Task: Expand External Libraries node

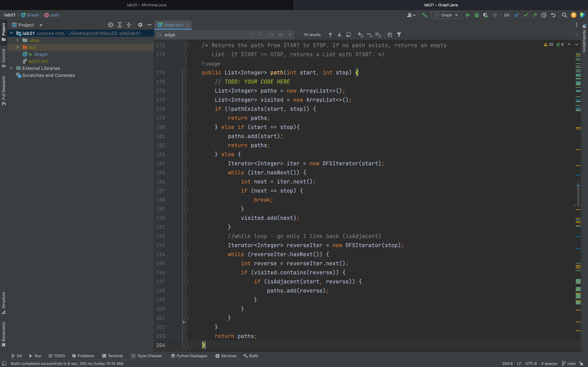Action: pos(11,68)
